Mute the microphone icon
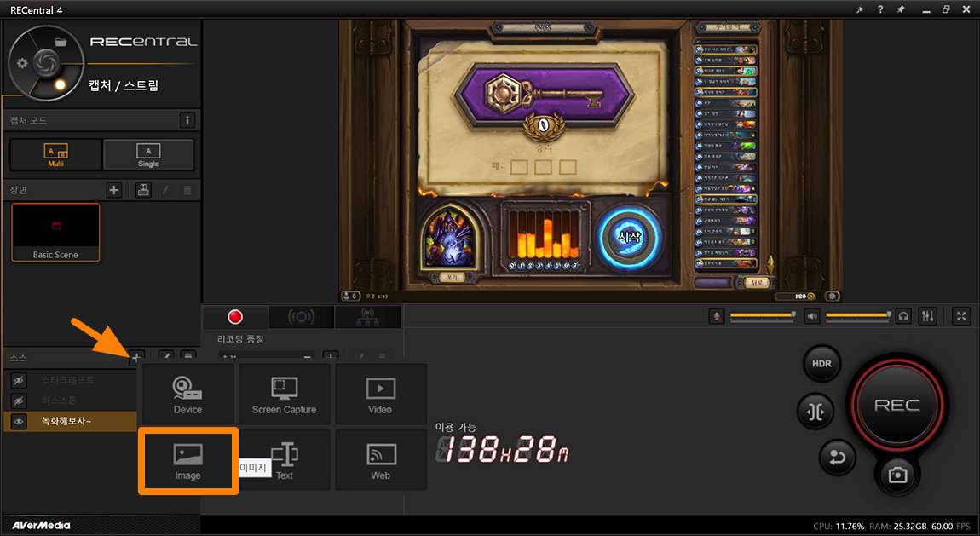The image size is (980, 536). tap(717, 316)
